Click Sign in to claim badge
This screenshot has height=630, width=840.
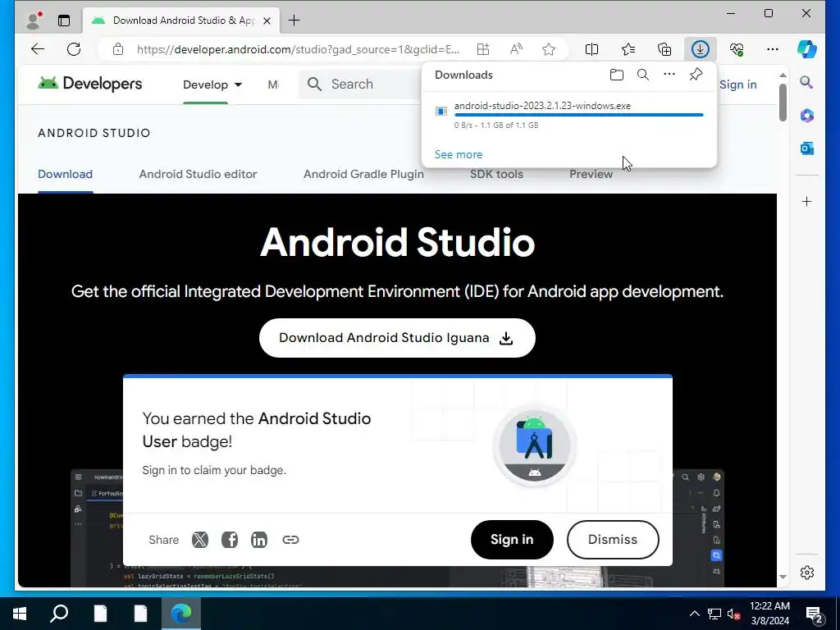[x=512, y=540]
